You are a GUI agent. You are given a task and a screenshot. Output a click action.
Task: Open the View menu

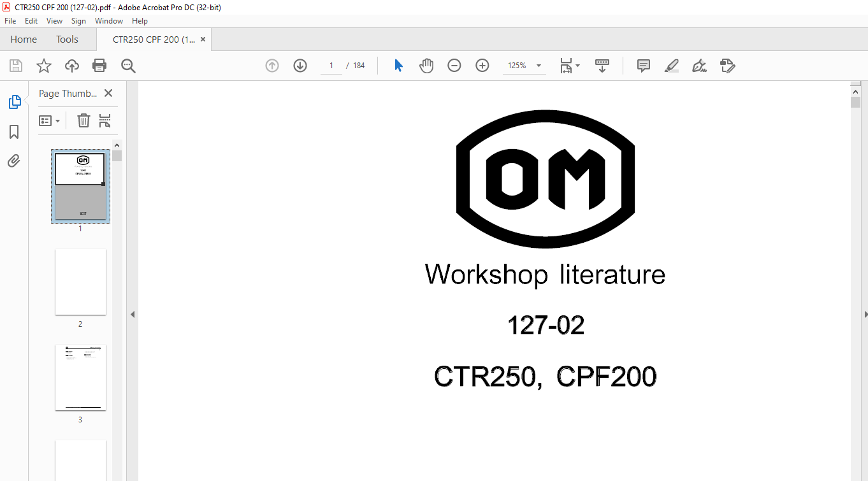[55, 21]
